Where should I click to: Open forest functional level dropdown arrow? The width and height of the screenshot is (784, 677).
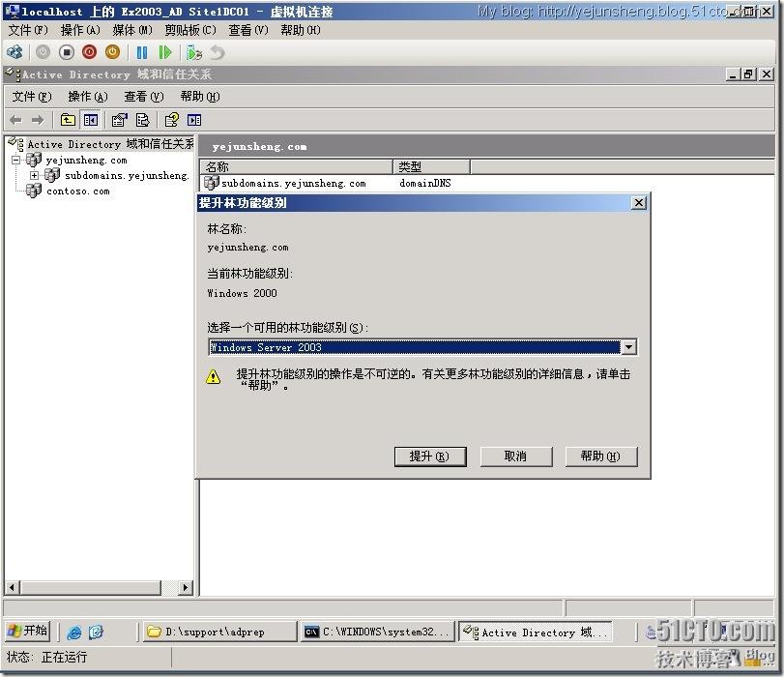[x=628, y=347]
